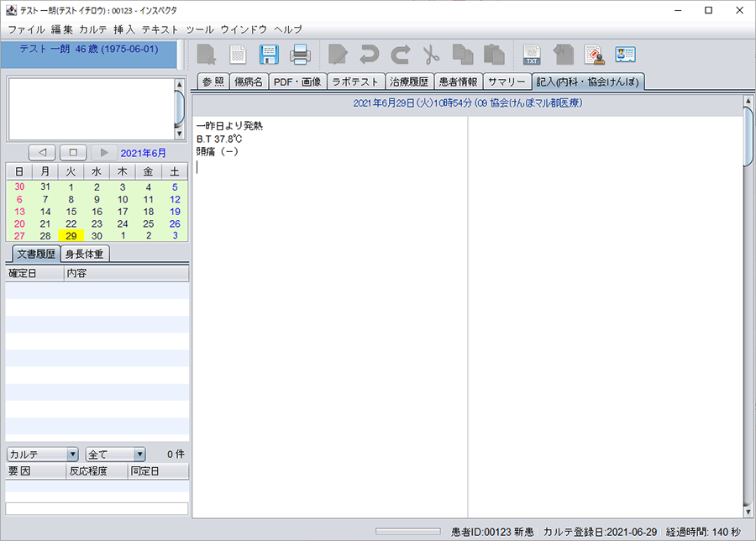Open the カルテ filter dropdown
Viewport: 756px width, 541px height.
pos(41,454)
